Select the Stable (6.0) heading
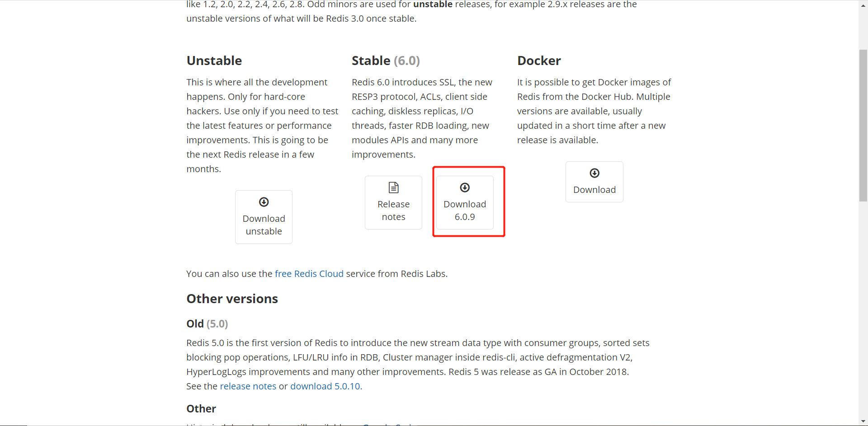This screenshot has width=868, height=426. pos(386,61)
